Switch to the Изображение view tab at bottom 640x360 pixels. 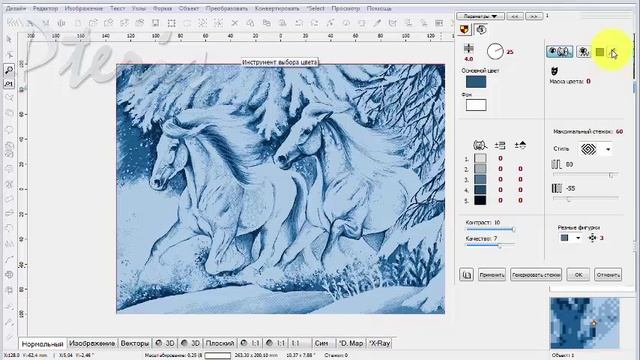[92, 344]
